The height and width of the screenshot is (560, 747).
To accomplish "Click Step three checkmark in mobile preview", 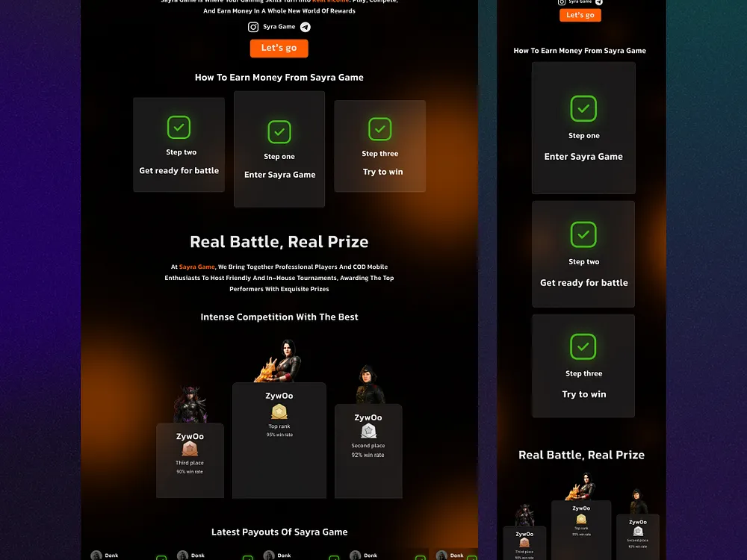I will 583,346.
